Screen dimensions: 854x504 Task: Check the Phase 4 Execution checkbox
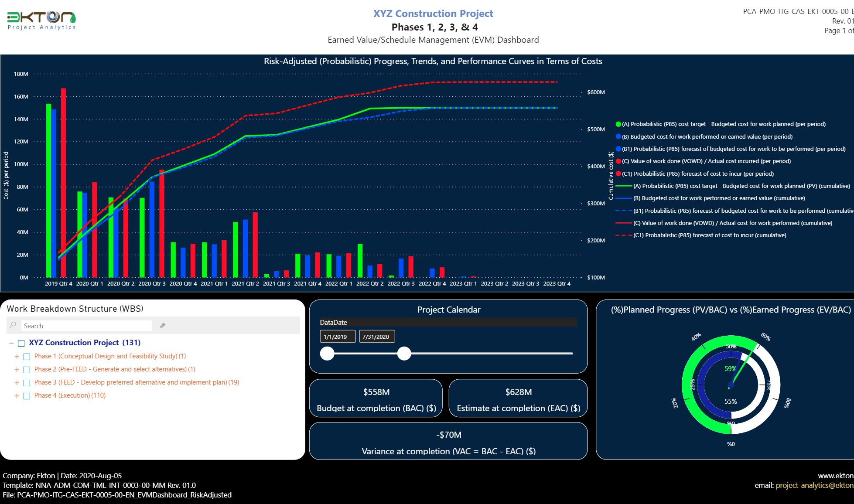pos(27,396)
